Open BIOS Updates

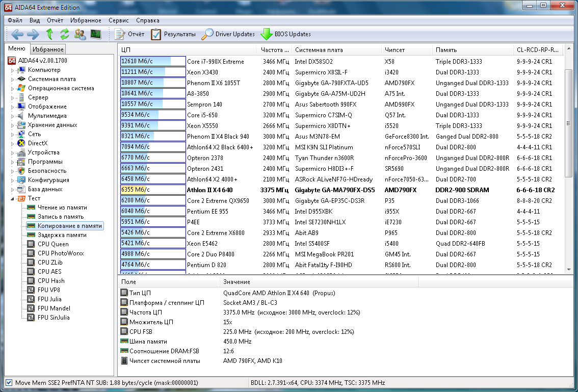coord(285,34)
